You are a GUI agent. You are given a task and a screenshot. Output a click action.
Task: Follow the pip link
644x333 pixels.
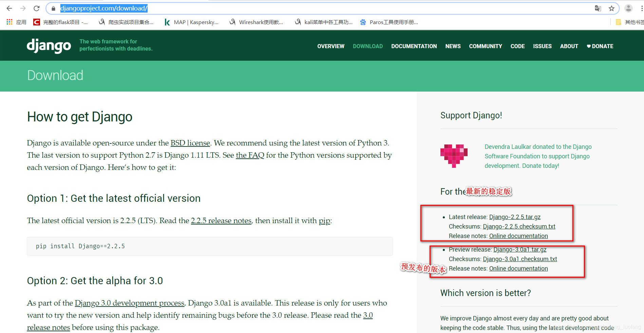(324, 221)
